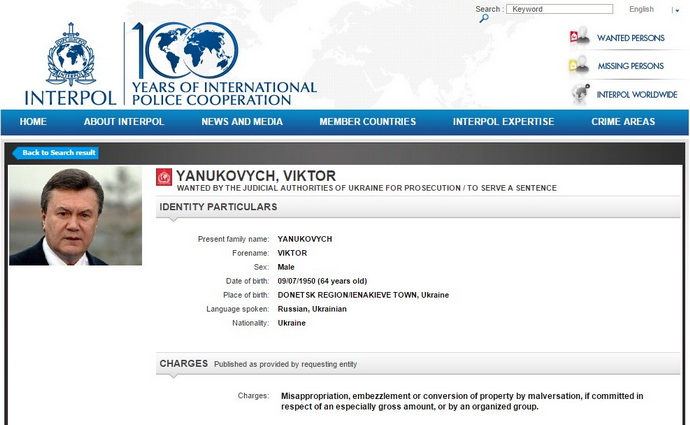Click the 'Language spoken:' label
Viewport: 690px width, 425px height.
click(x=238, y=309)
